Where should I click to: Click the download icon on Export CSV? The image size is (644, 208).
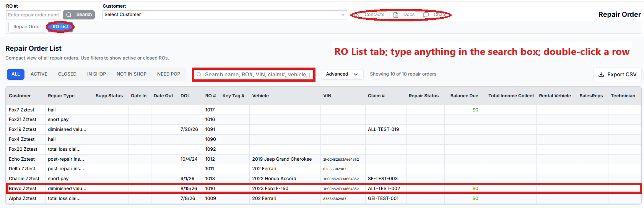point(601,74)
